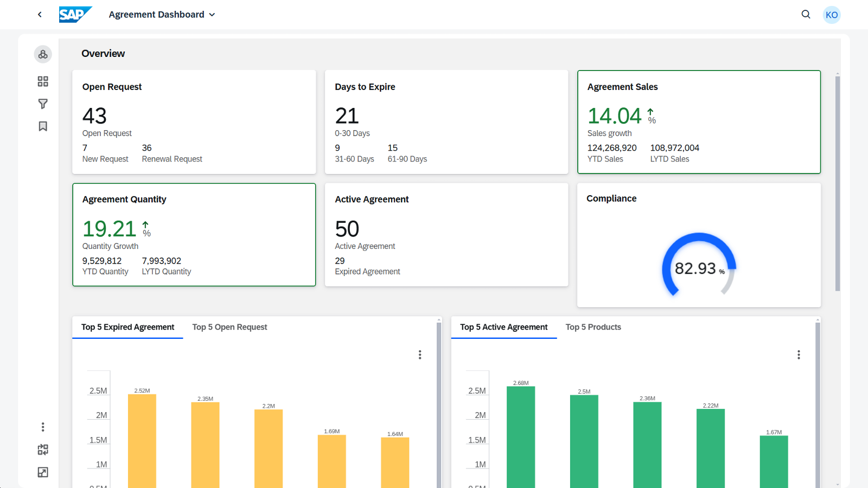Open the Agreement Sales card
This screenshot has height=488, width=868.
699,122
